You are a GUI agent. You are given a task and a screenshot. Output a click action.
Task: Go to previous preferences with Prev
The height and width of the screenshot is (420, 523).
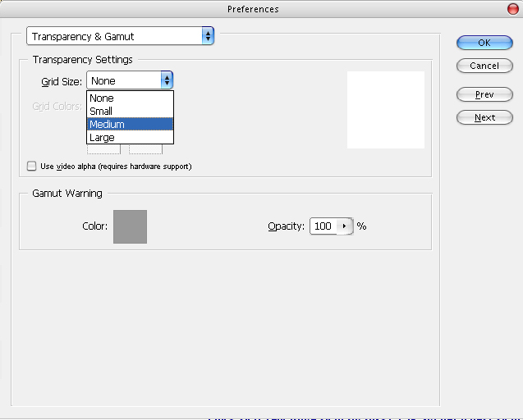tap(484, 95)
